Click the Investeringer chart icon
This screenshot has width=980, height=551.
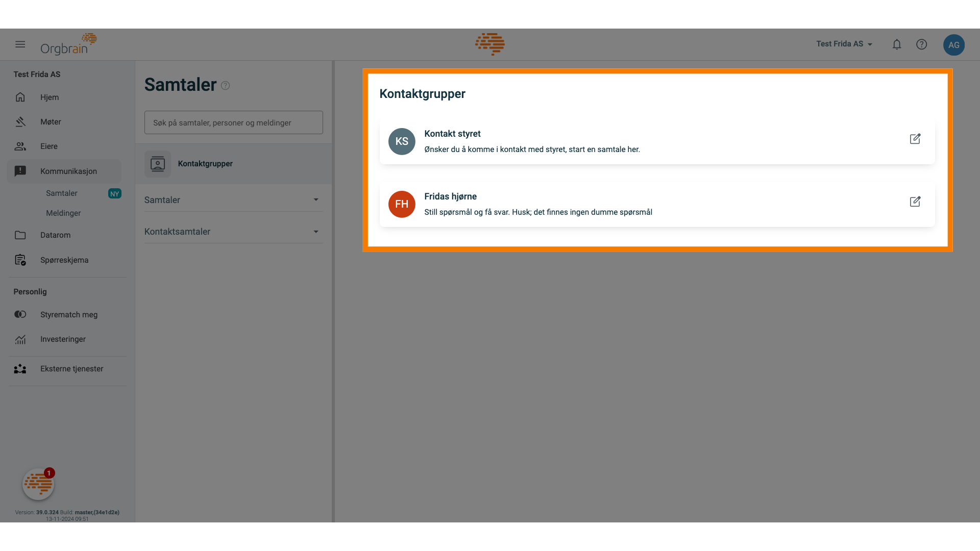[x=20, y=339]
